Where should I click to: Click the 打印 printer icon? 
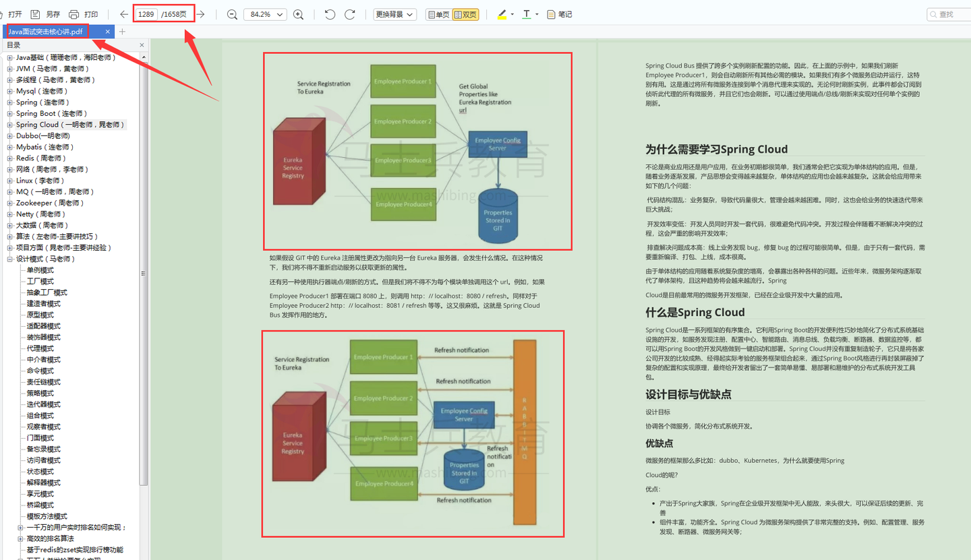[x=74, y=14]
